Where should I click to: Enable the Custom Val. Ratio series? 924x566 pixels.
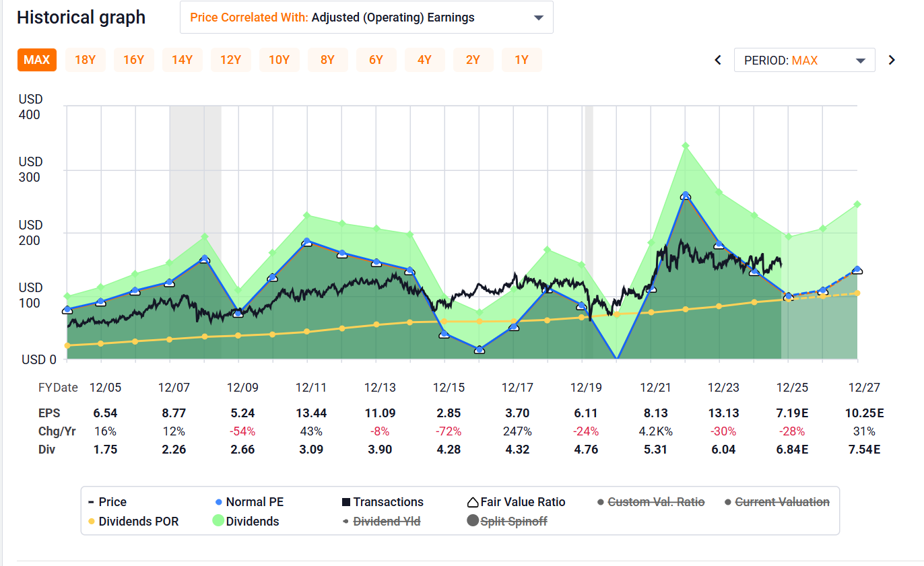click(655, 502)
